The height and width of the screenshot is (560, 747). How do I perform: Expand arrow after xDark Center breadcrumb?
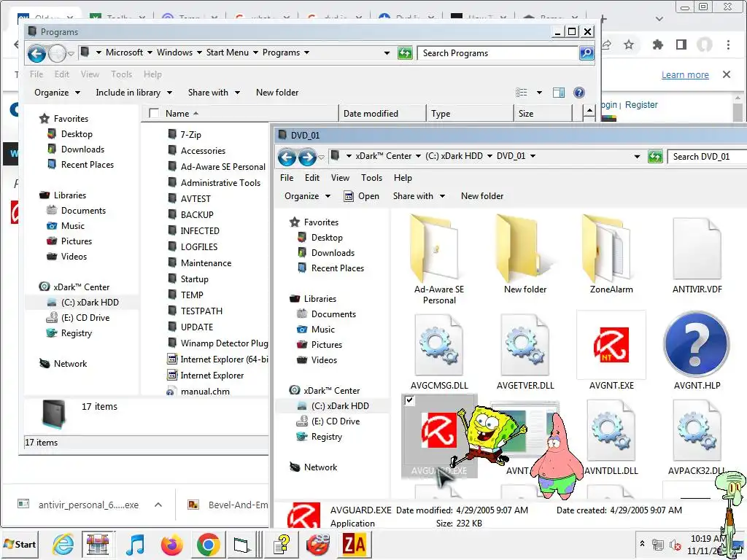pyautogui.click(x=418, y=156)
